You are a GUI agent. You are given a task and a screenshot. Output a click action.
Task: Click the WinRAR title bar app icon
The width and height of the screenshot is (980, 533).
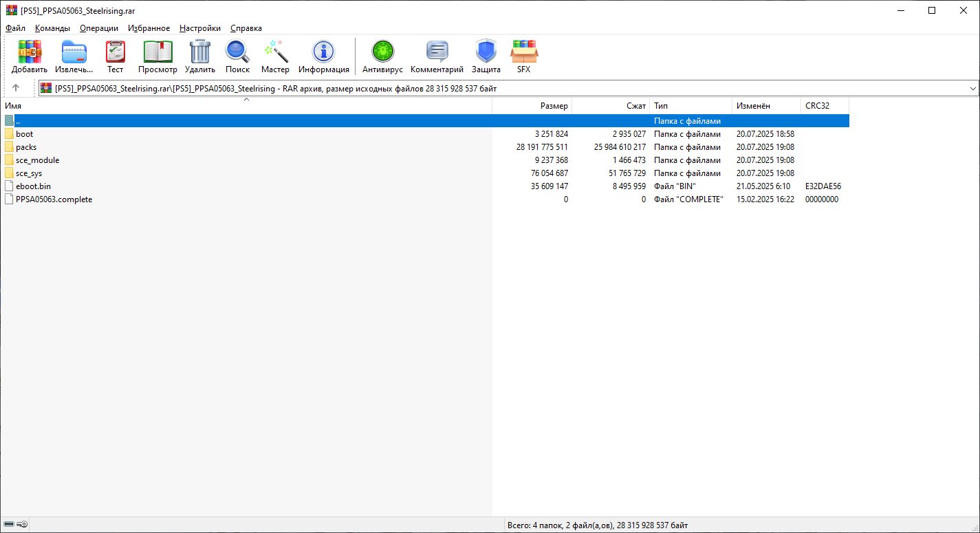tap(12, 10)
